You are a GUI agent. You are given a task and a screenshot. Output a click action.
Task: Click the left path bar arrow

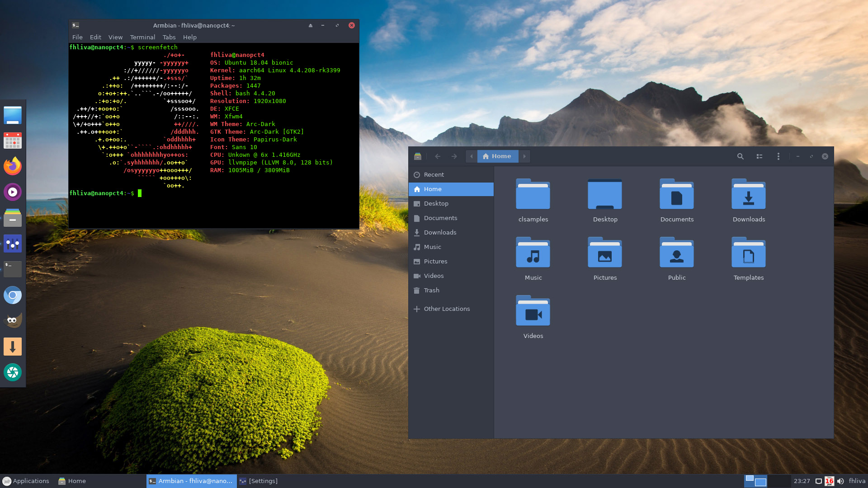tap(472, 156)
